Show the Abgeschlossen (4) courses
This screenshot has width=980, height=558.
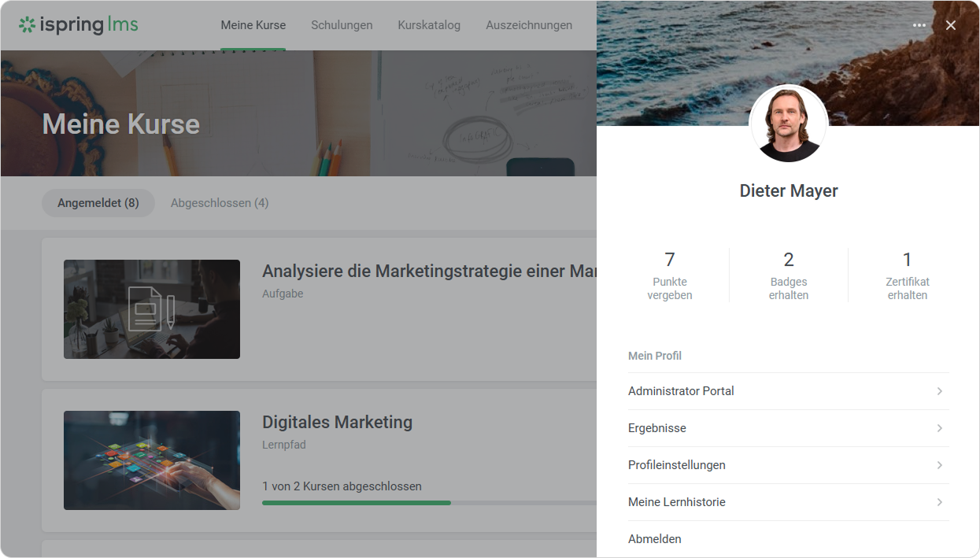(x=220, y=203)
